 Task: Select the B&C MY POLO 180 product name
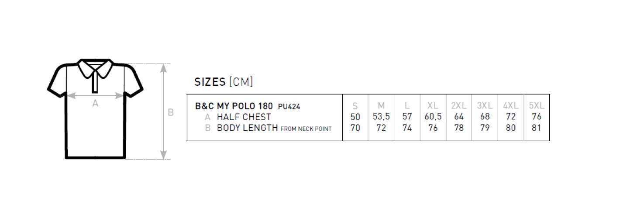234,106
